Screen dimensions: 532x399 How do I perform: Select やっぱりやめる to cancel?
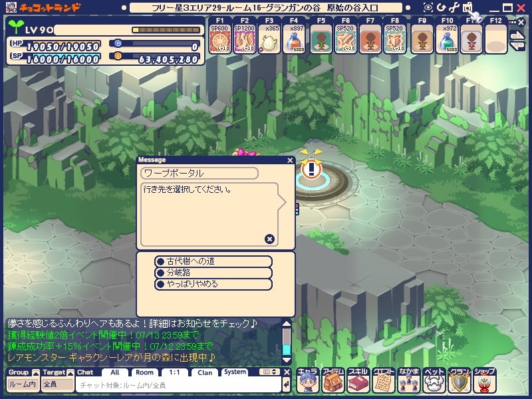[213, 284]
